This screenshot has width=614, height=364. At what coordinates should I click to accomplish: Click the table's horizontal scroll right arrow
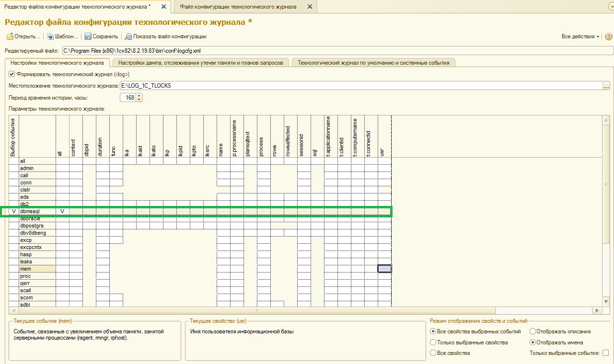tap(597, 310)
